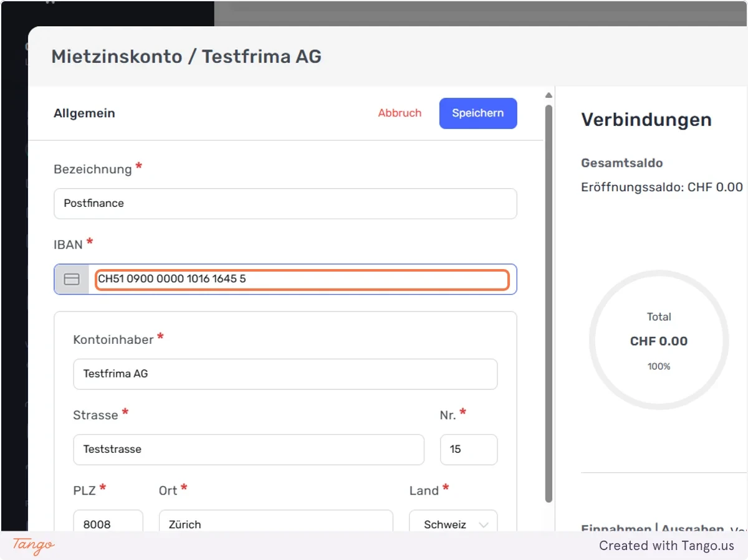Click the Eröffnungssaldo: CHF 0.00 text
Image resolution: width=748 pixels, height=560 pixels.
coord(662,187)
